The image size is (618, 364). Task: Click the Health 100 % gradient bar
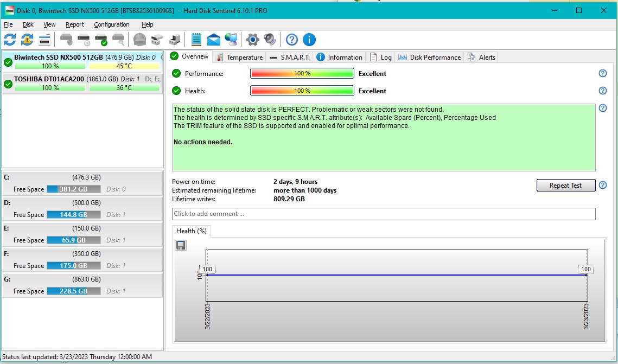pos(302,91)
